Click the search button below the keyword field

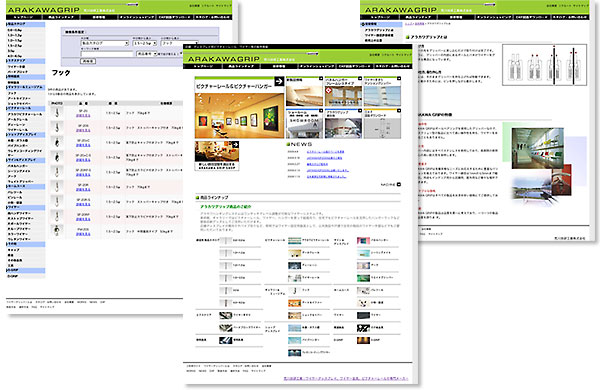(x=88, y=61)
